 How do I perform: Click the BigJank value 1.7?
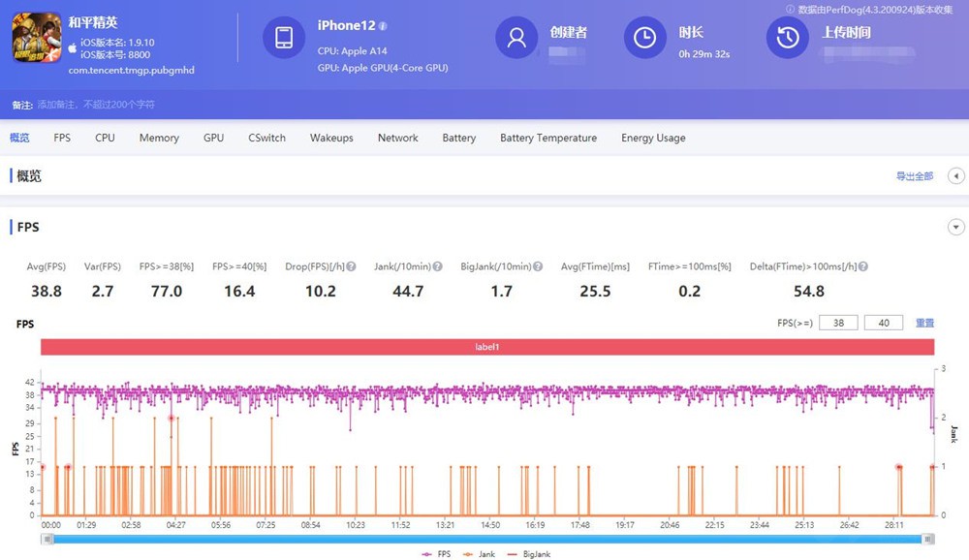[501, 291]
